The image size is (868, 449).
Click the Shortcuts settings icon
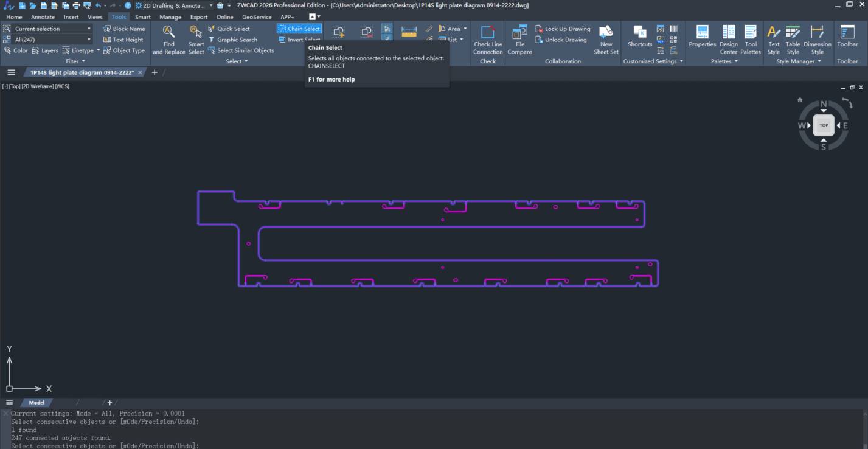(640, 37)
